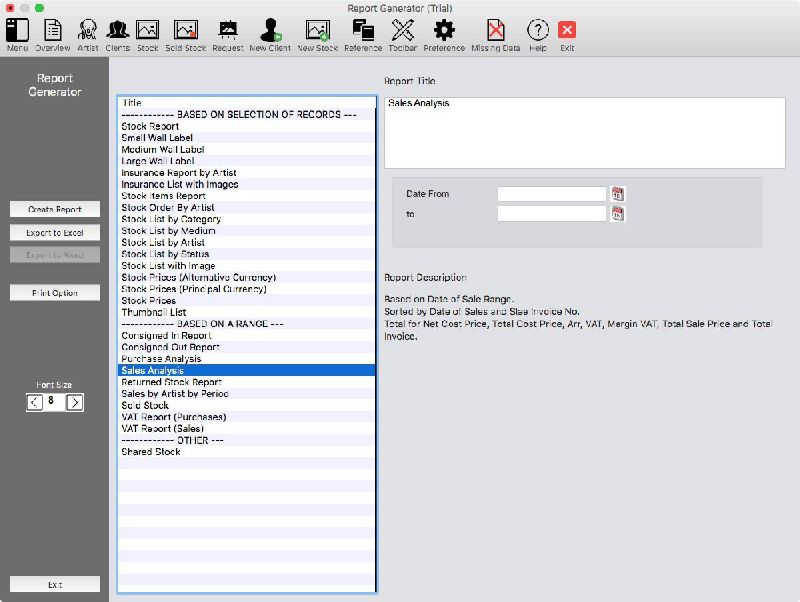This screenshot has width=800, height=602.
Task: Select Sold Stock report in list
Action: point(246,406)
